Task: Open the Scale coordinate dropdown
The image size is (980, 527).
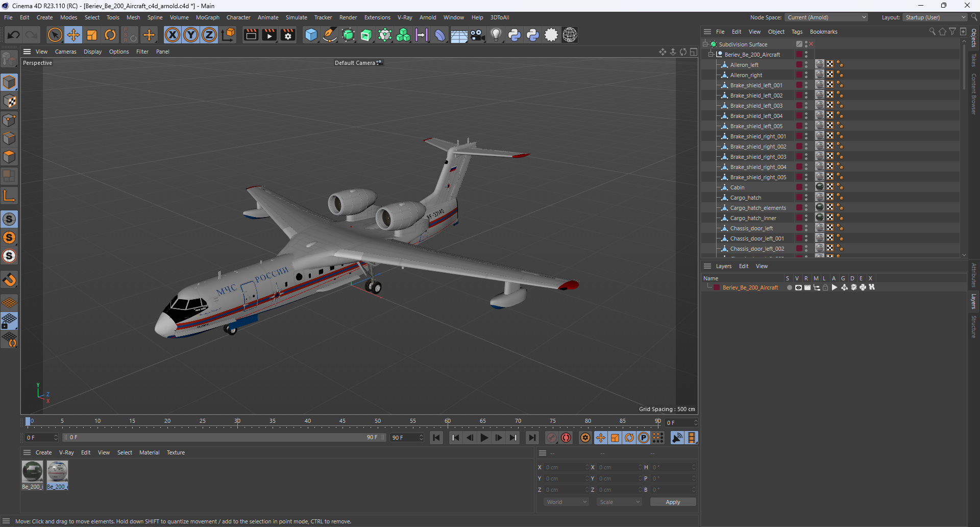Action: coord(619,502)
